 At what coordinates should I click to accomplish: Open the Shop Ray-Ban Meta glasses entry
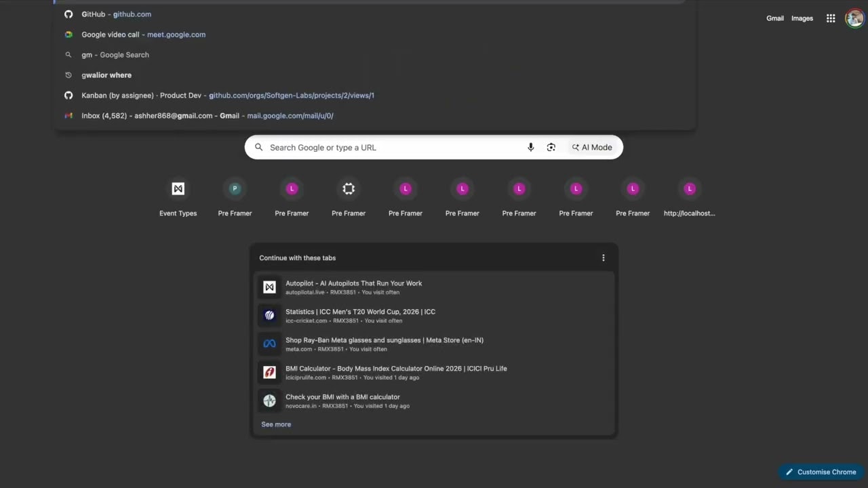click(434, 344)
